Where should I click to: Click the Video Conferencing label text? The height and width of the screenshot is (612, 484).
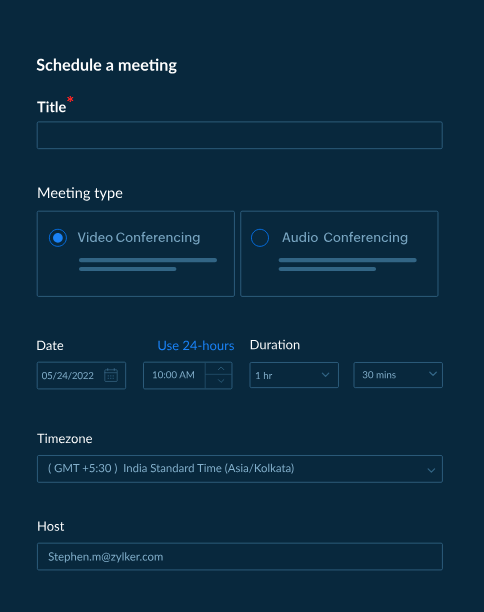[x=139, y=237]
